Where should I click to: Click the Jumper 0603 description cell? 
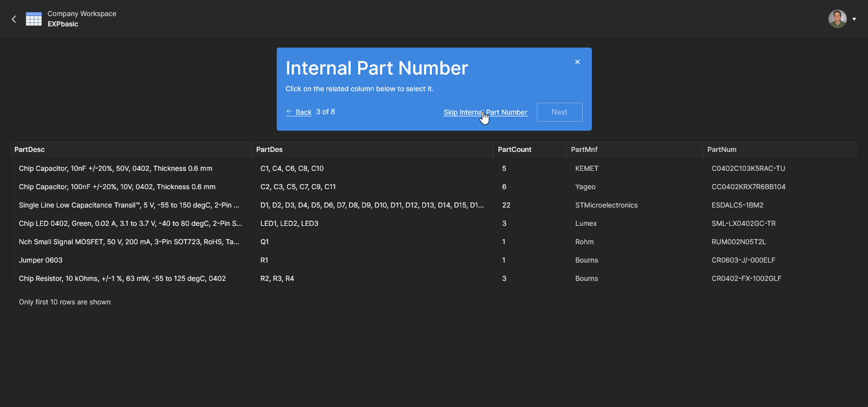pos(41,260)
